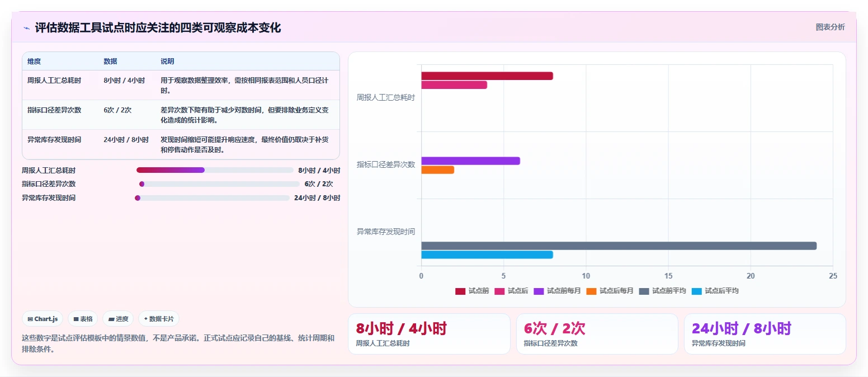Click 周报人工汇总耗时 in the table's first column
This screenshot has height=377, width=868.
click(54, 81)
